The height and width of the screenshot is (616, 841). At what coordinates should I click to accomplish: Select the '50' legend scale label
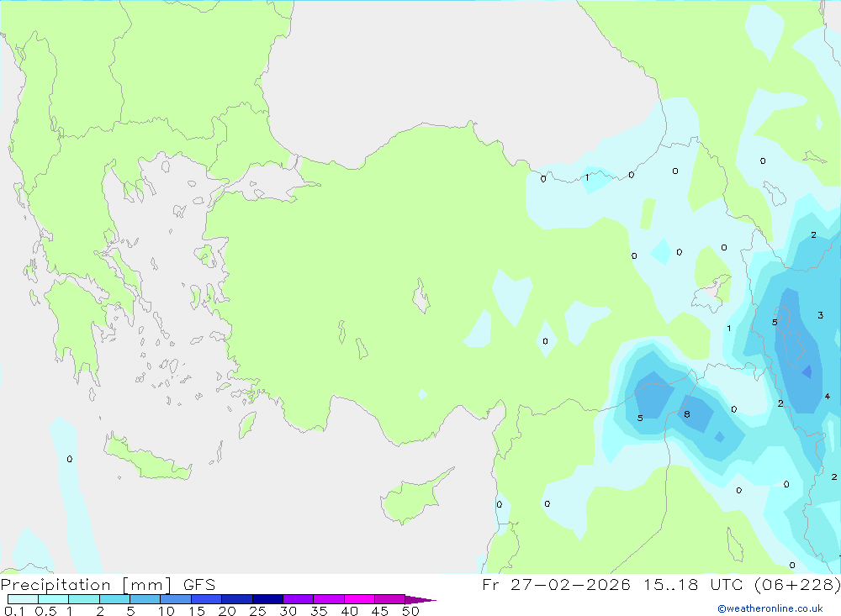click(410, 611)
